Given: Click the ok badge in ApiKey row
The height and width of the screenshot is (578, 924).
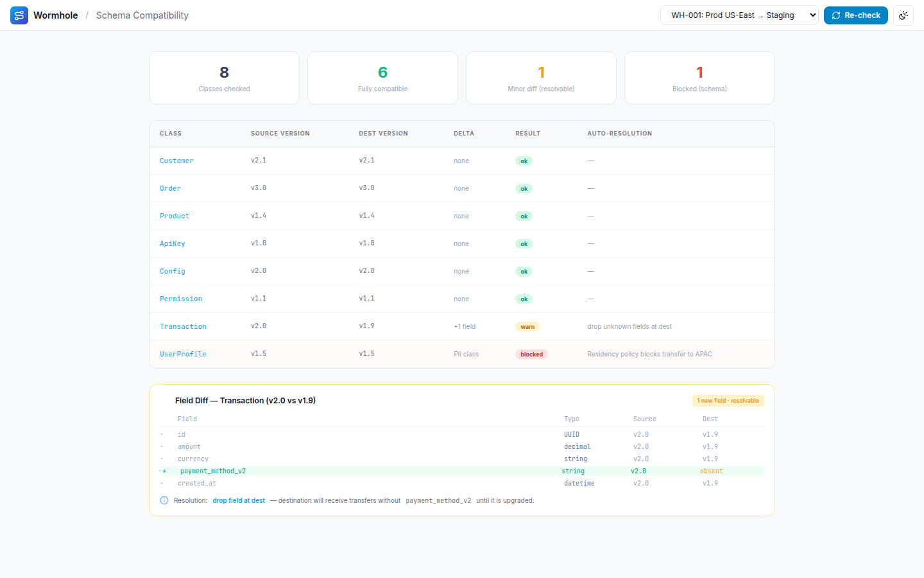Looking at the screenshot, I should click(524, 244).
